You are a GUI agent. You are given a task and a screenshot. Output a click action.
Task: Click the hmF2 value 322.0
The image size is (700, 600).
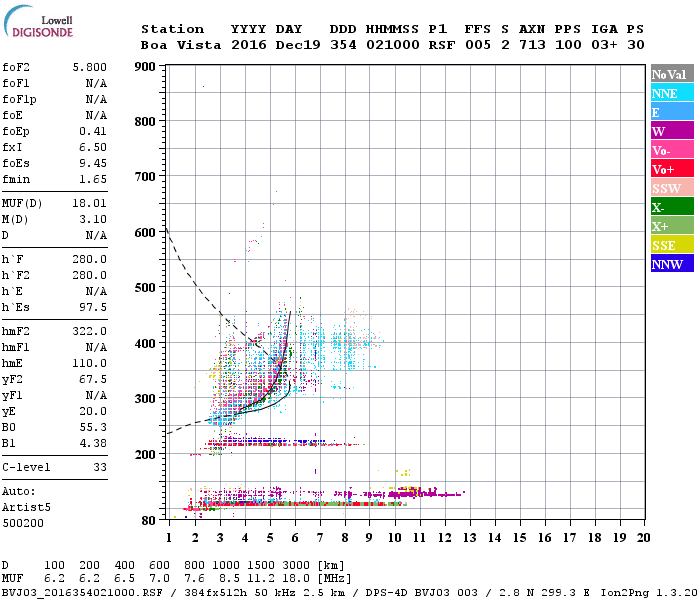coord(90,331)
